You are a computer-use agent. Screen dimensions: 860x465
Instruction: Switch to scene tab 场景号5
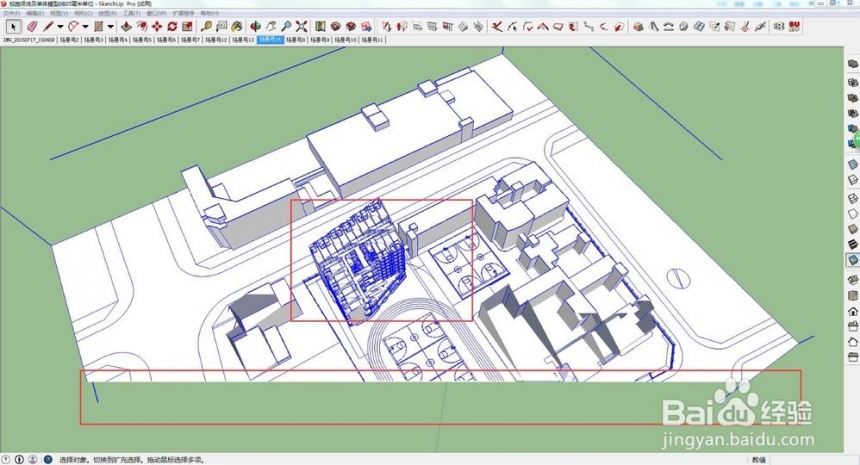click(x=142, y=40)
